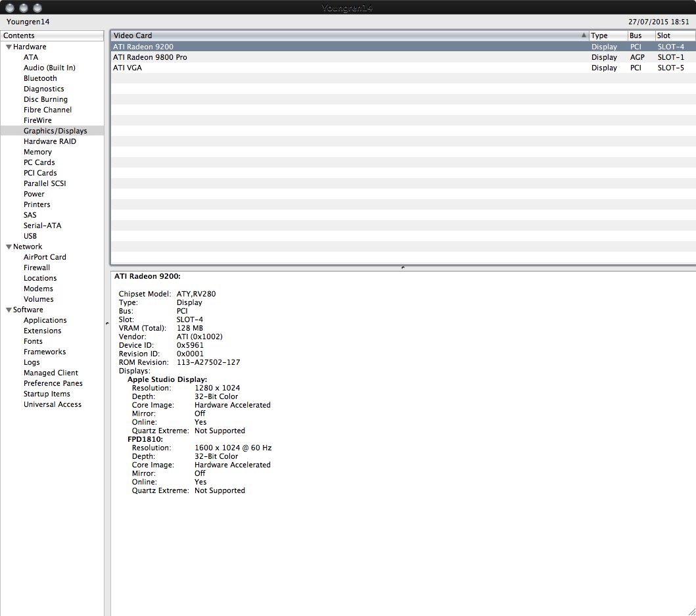Sort by the Bus column header
Viewport: 696px width, 616px height.
tap(641, 36)
